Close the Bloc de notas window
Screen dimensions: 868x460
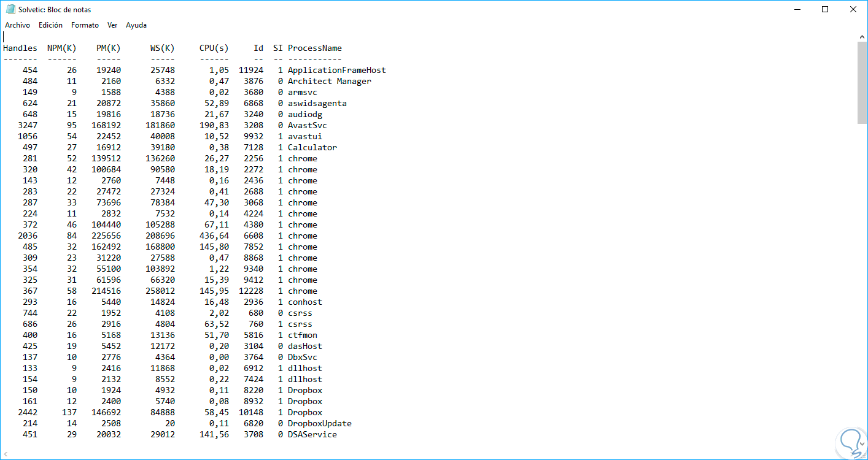[853, 9]
